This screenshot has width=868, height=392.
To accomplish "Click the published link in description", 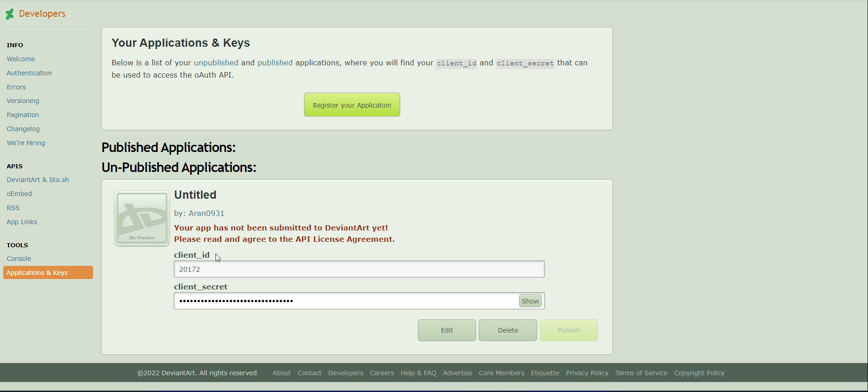I will pyautogui.click(x=275, y=63).
